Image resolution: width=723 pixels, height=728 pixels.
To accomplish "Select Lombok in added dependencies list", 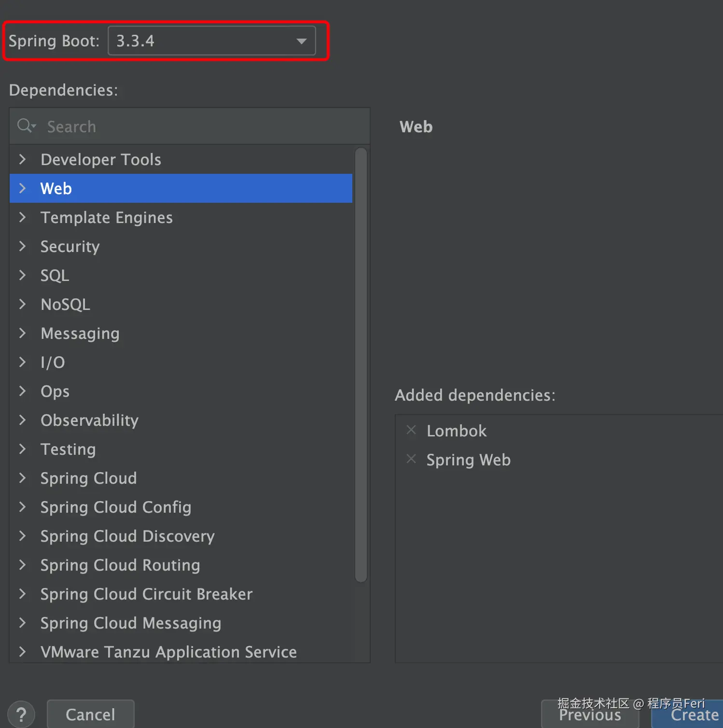I will coord(457,431).
